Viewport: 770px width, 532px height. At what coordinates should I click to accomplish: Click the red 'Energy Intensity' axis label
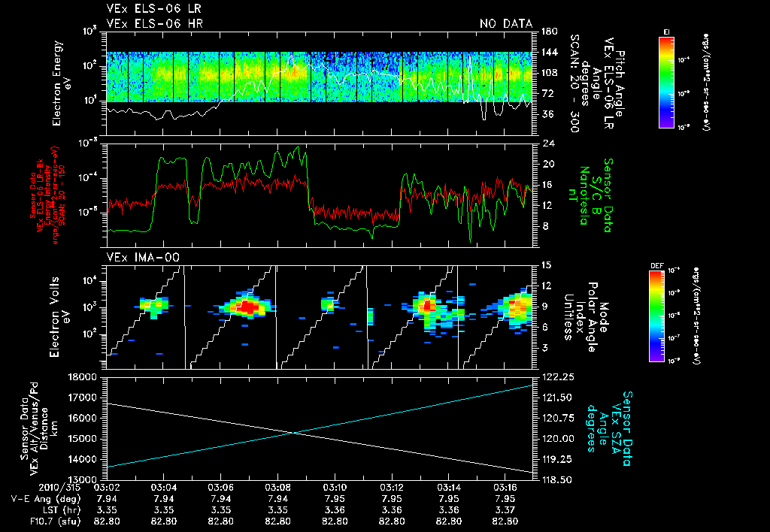pos(48,195)
